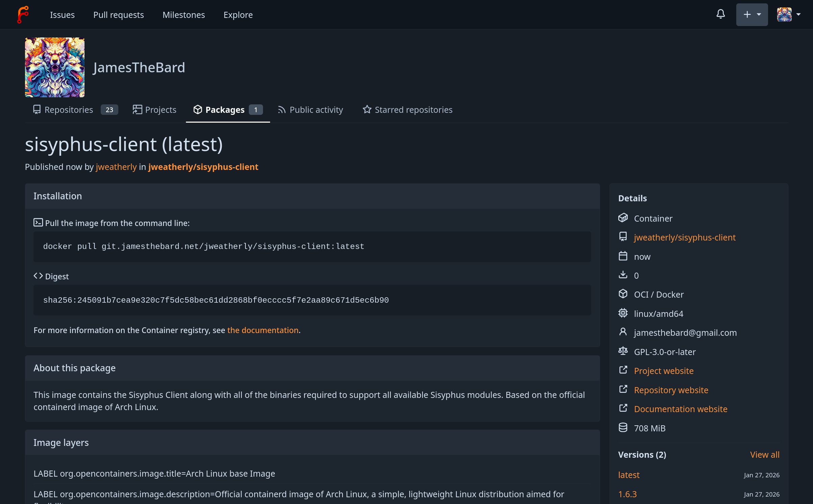
Task: Click the repository icon beside jweatherly/sisyphus-client
Action: click(623, 237)
